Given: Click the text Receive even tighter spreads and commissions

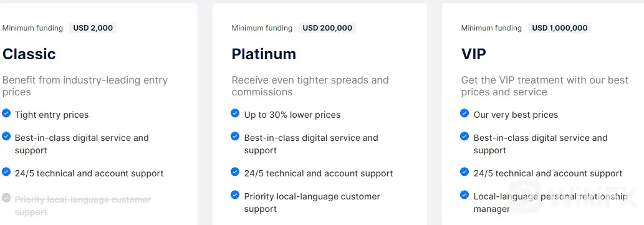Looking at the screenshot, I should point(310,86).
